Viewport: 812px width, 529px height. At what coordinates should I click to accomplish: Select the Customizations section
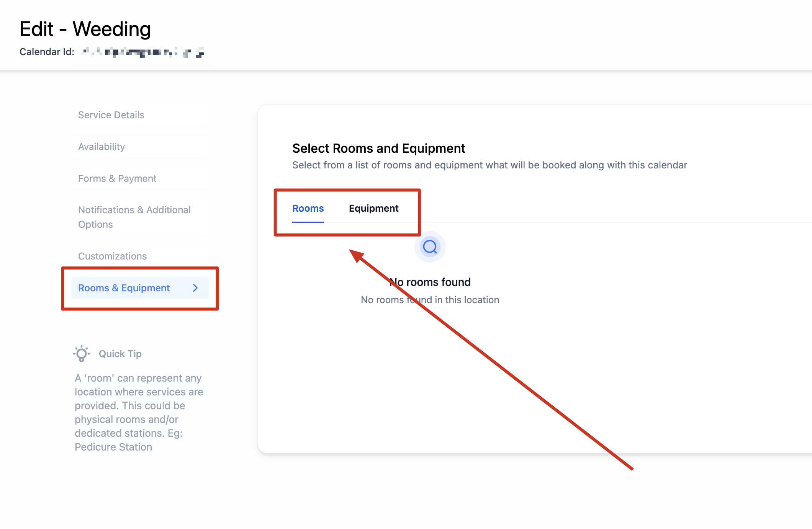(x=112, y=256)
